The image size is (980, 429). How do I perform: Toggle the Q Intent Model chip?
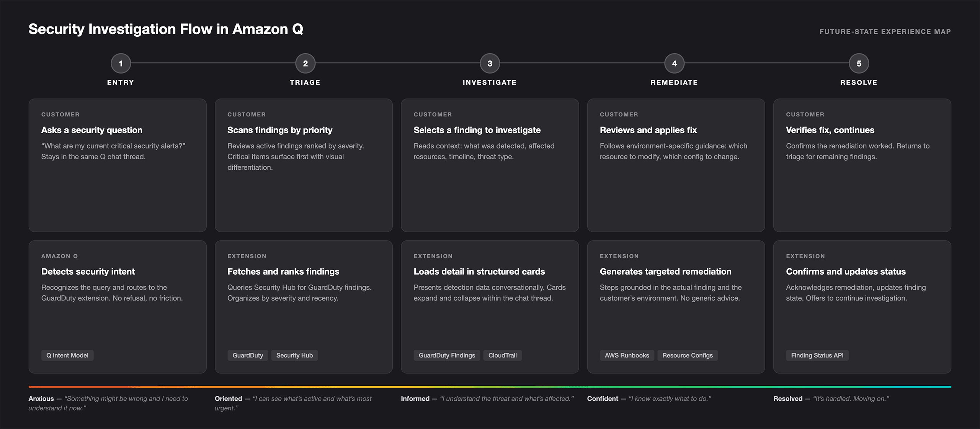click(x=67, y=355)
